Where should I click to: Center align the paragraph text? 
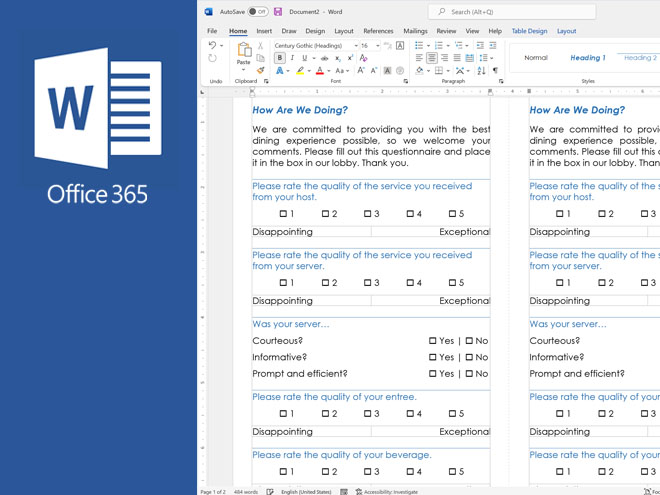432,59
